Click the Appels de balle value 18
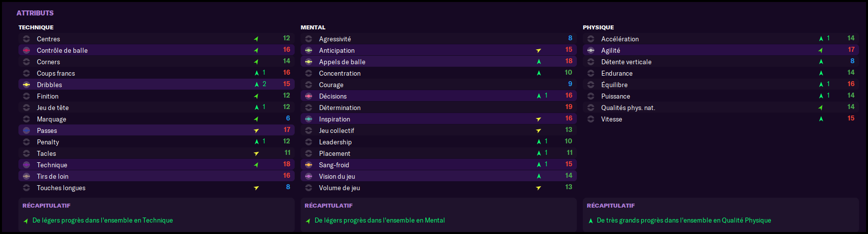This screenshot has height=234, width=868. point(569,61)
